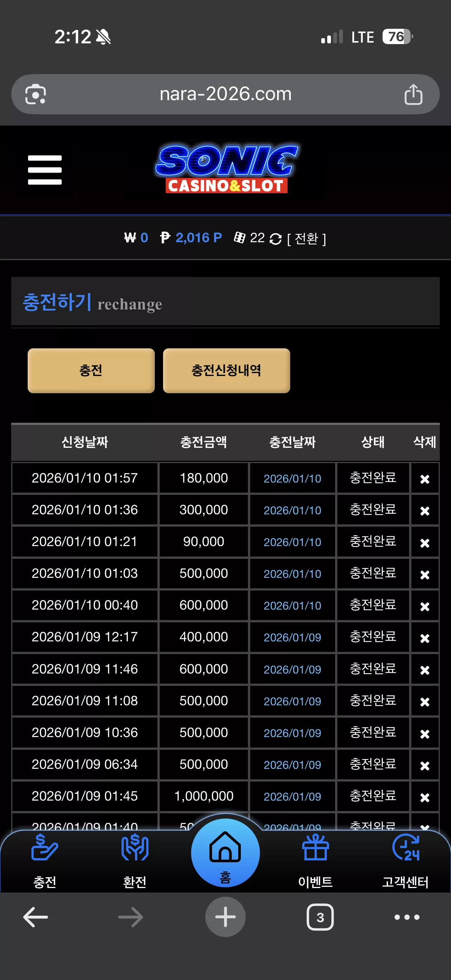Refresh the balance with the reload icon
The width and height of the screenshot is (451, 980).
coord(275,239)
